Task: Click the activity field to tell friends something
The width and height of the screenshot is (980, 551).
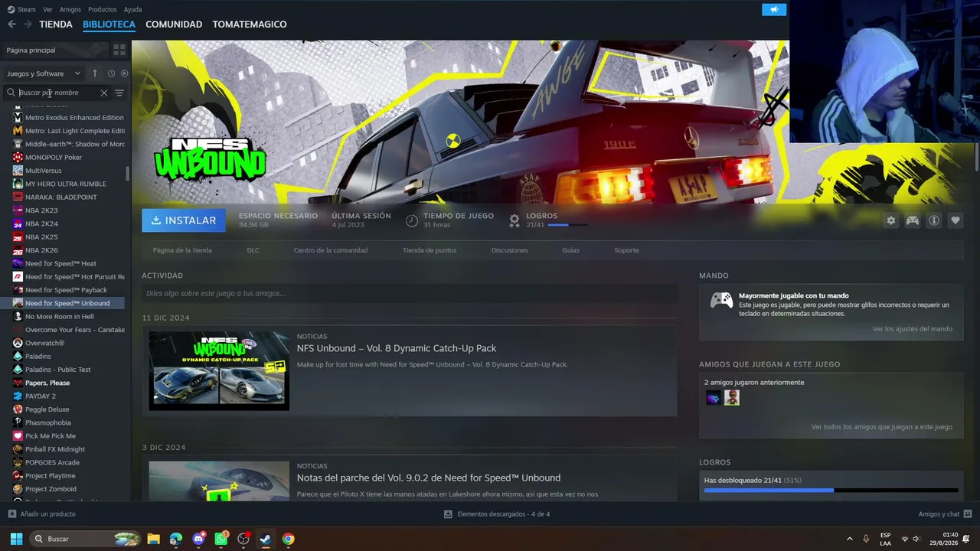Action: click(x=410, y=293)
